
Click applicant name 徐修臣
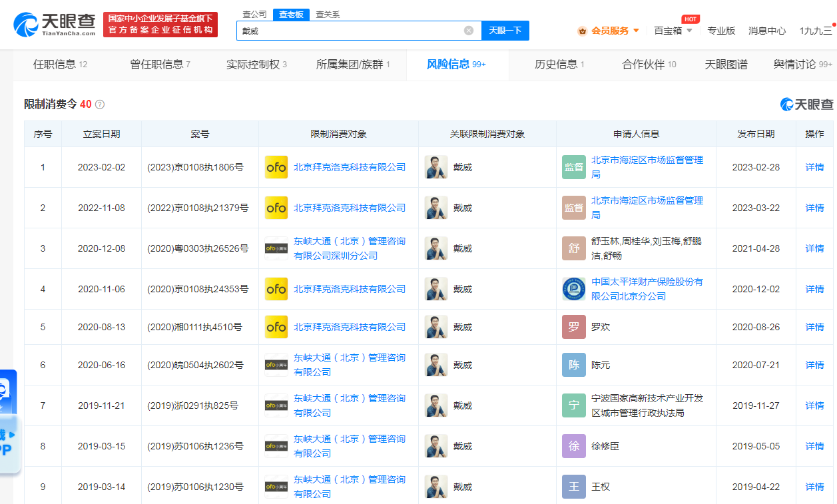click(x=605, y=446)
